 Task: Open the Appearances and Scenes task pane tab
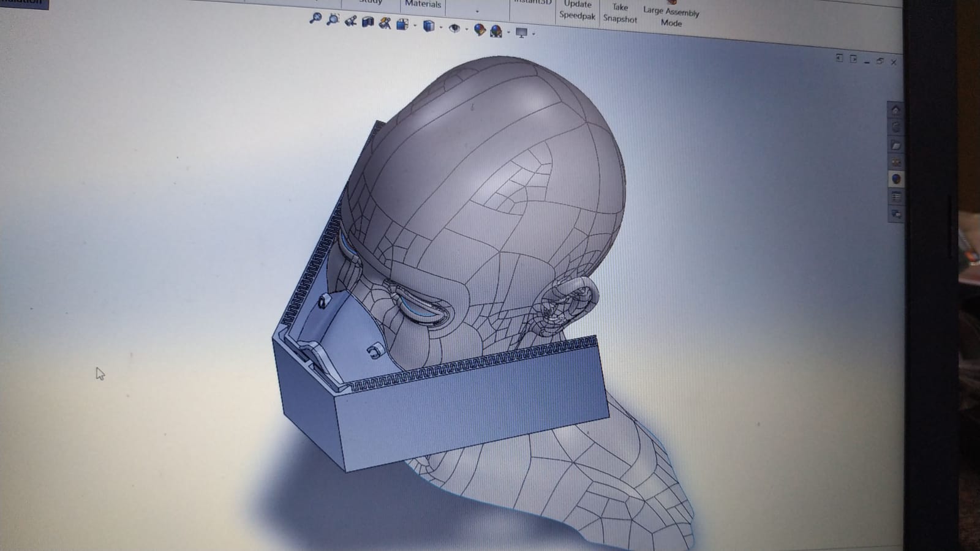point(896,179)
